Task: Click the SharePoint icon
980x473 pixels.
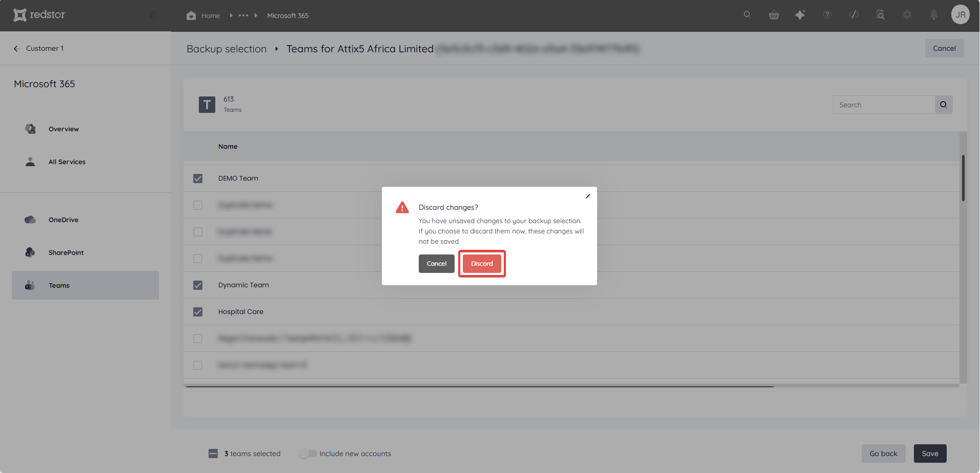Action: (x=30, y=252)
